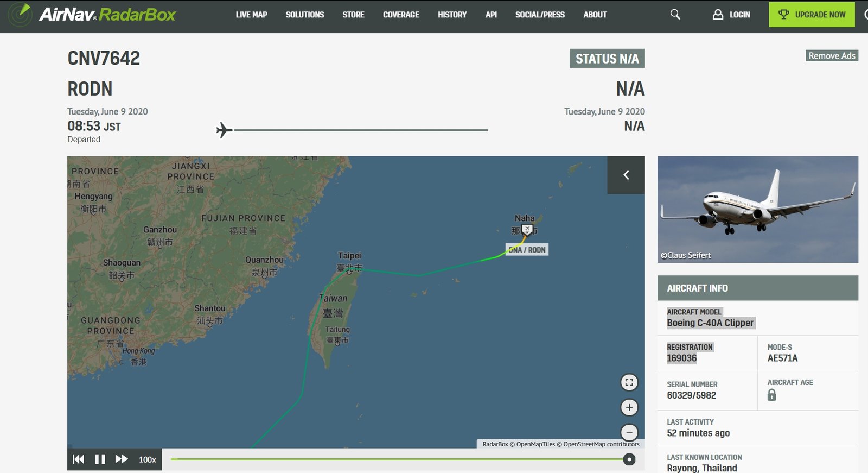Click Remove Ads button
The width and height of the screenshot is (868, 473).
pos(831,56)
